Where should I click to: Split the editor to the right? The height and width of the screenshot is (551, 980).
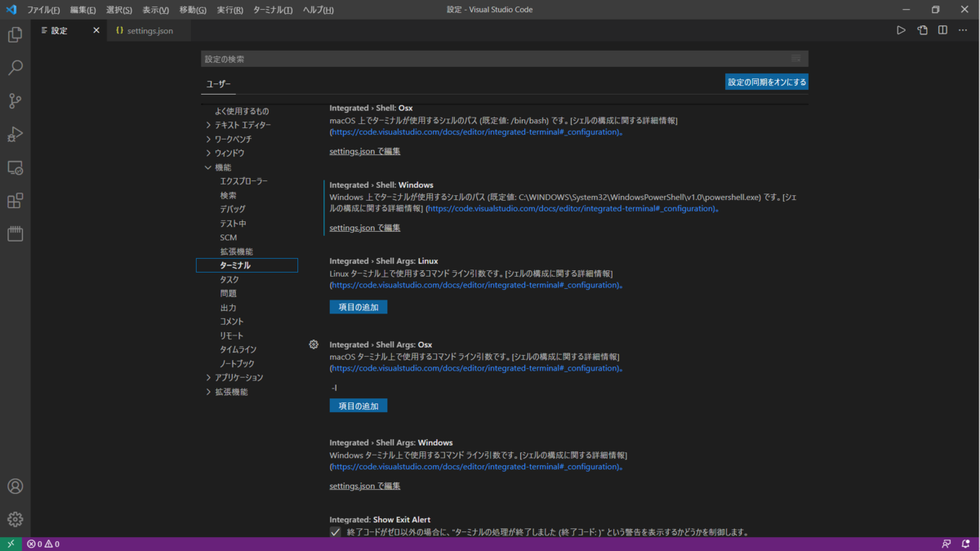(942, 30)
